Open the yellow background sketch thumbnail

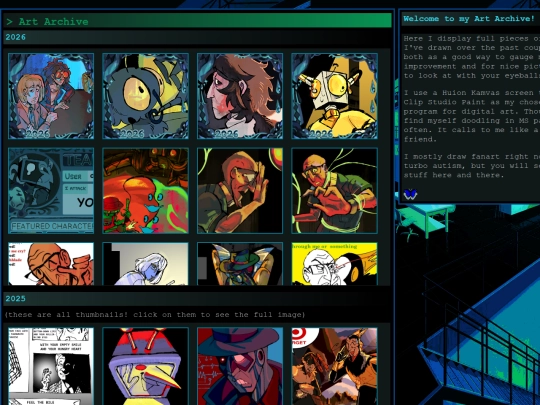pyautogui.click(x=334, y=264)
